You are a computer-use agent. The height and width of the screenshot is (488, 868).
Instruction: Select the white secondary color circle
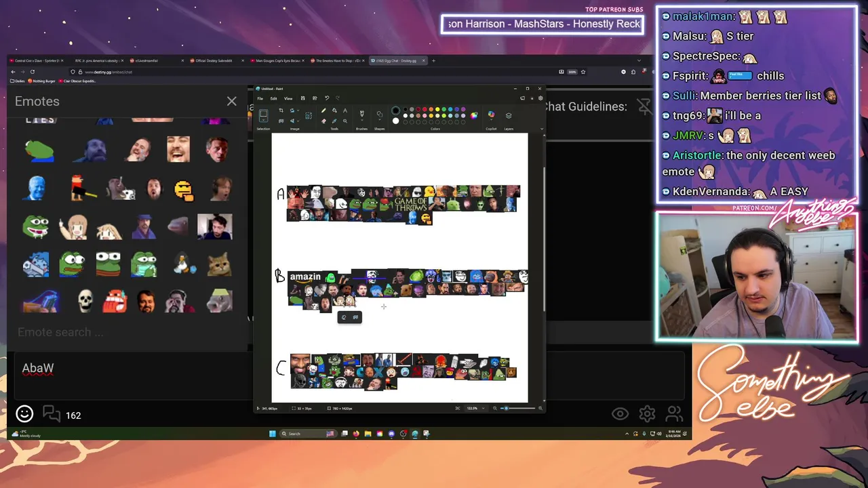coord(395,121)
